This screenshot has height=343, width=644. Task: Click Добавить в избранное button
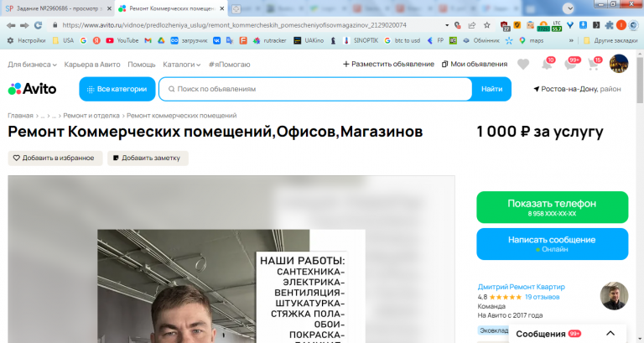coord(55,159)
